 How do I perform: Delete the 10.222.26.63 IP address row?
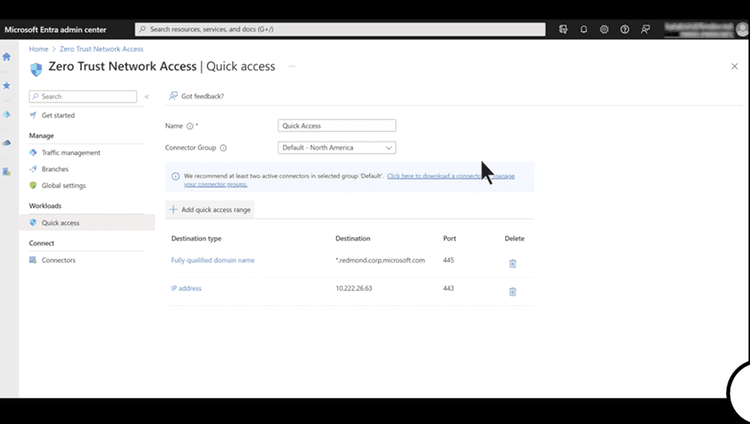512,291
